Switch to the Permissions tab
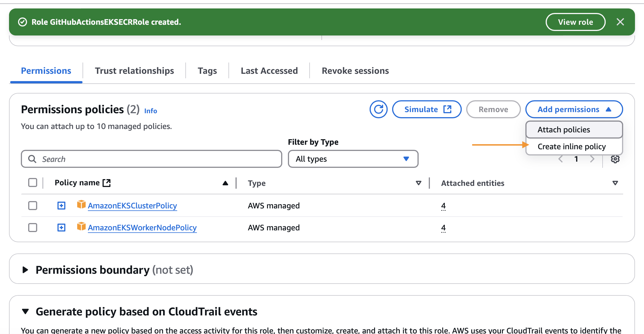Viewport: 644px width, 334px height. click(46, 71)
